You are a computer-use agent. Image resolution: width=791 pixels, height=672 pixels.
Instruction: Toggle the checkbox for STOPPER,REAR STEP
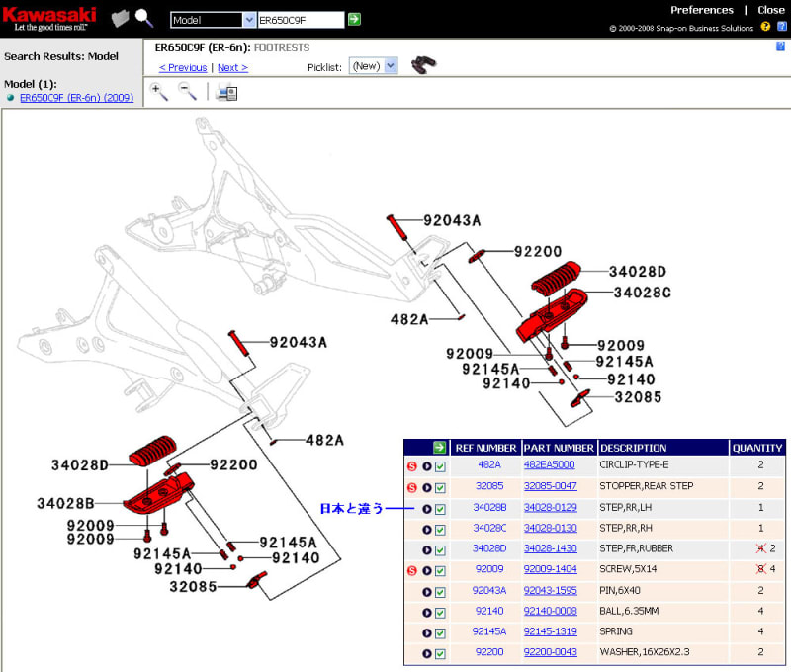tap(440, 488)
